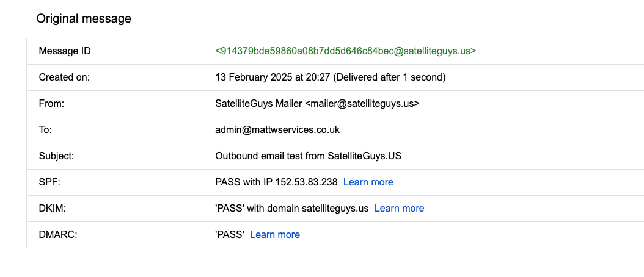Screen dimensions: 644x277
Task: Click the SPF PASS with IP text
Action: click(276, 182)
